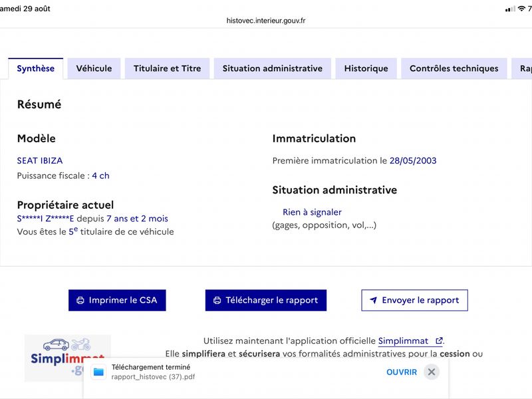Click the SEAT IBIZA model text
The width and height of the screenshot is (532, 399).
(40, 161)
